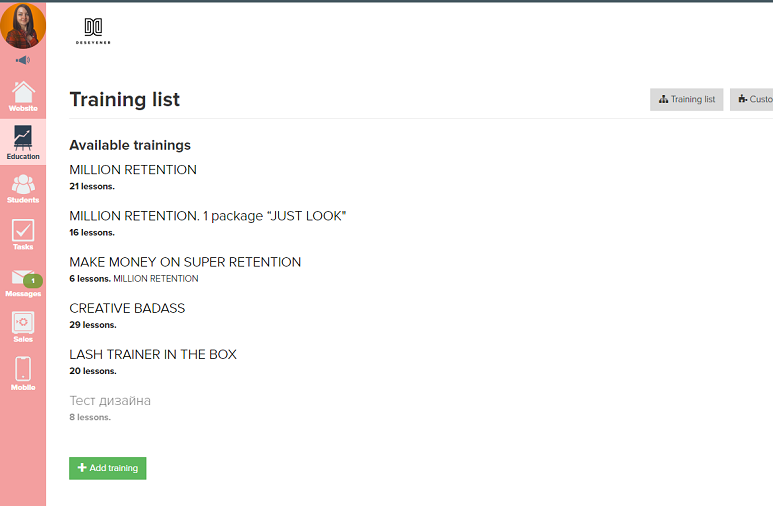Open Messages envelope icon
This screenshot has width=773, height=506.
click(x=21, y=279)
